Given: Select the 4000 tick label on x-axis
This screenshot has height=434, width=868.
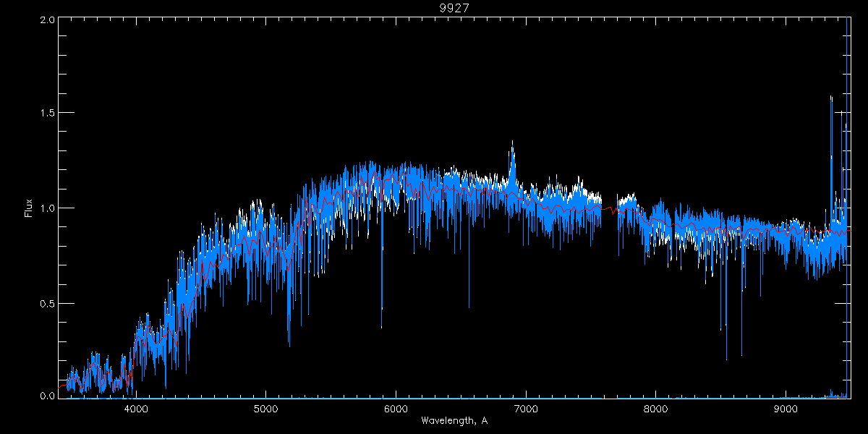Looking at the screenshot, I should pyautogui.click(x=136, y=407).
